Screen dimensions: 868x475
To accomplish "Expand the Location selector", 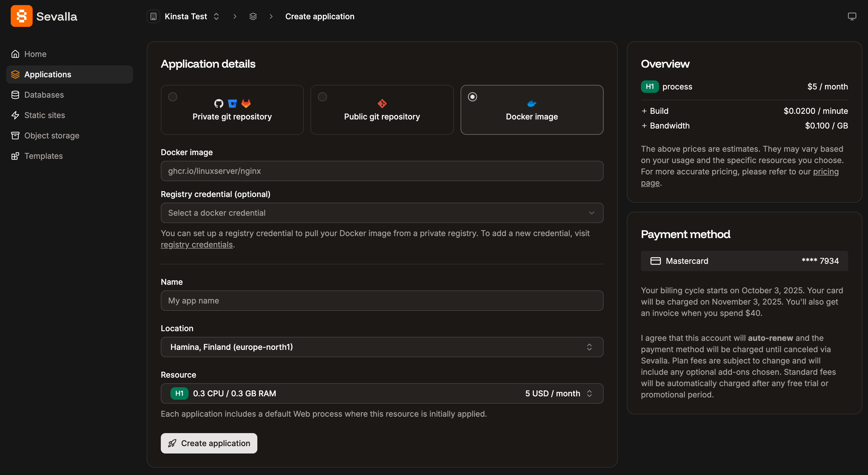I will click(382, 347).
